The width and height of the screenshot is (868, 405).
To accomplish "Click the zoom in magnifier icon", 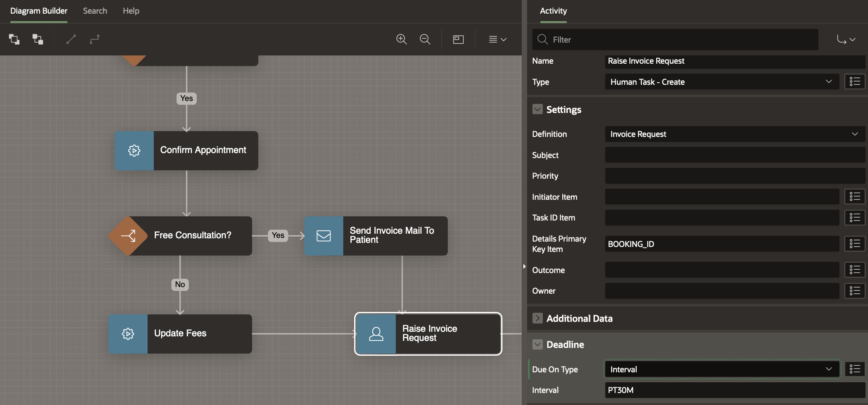I will 401,39.
